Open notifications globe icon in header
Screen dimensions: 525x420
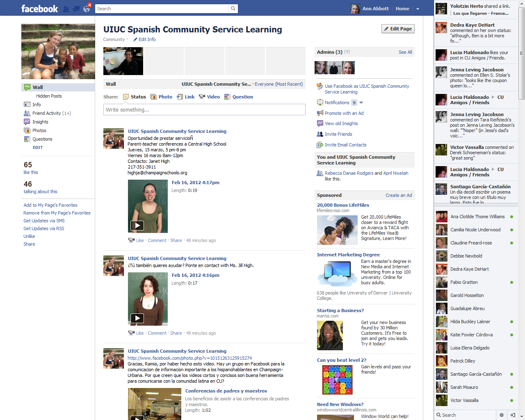(x=87, y=9)
